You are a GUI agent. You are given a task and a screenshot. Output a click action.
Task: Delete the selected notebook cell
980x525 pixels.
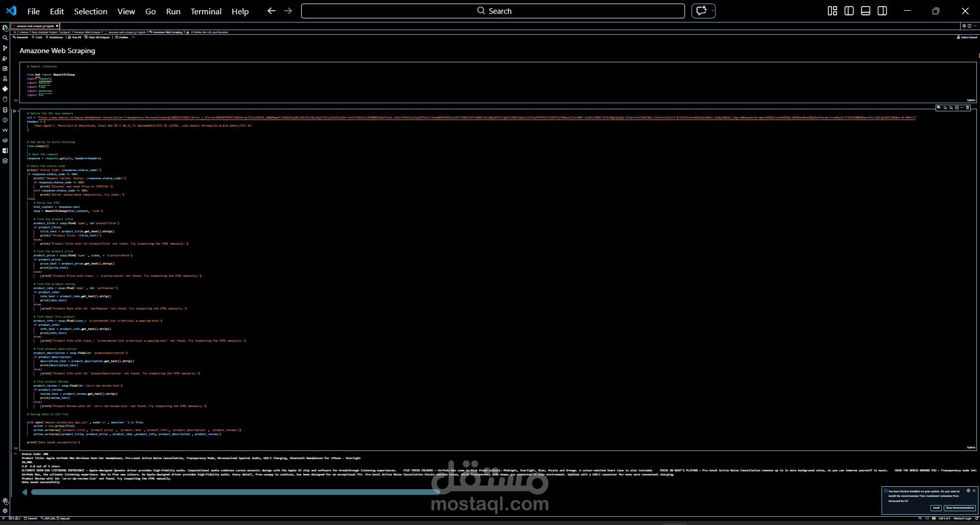(967, 107)
